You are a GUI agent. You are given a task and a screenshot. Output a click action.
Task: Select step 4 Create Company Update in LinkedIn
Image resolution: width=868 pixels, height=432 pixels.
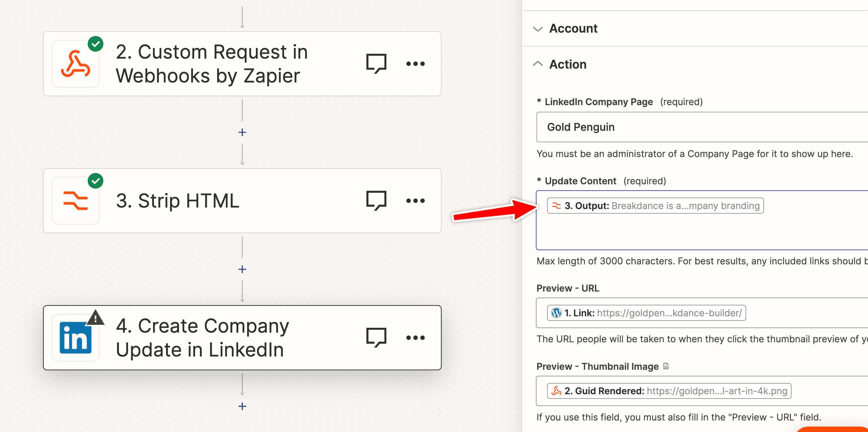pos(242,338)
